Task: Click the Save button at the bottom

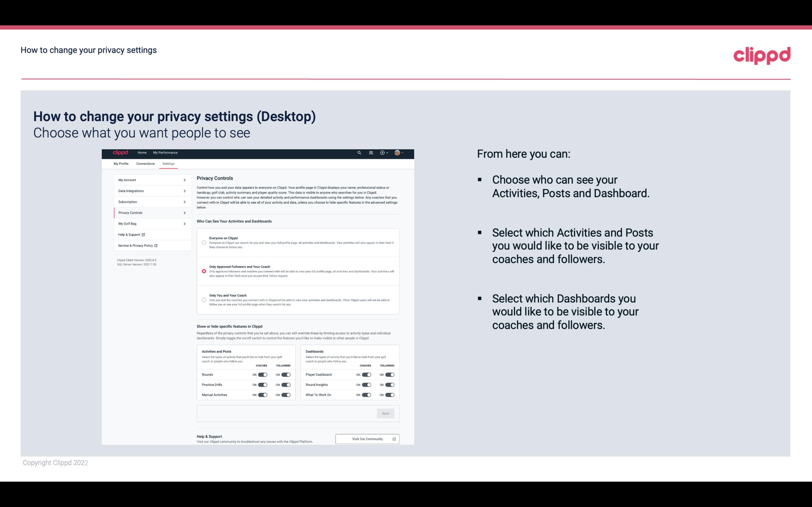Action: click(386, 413)
